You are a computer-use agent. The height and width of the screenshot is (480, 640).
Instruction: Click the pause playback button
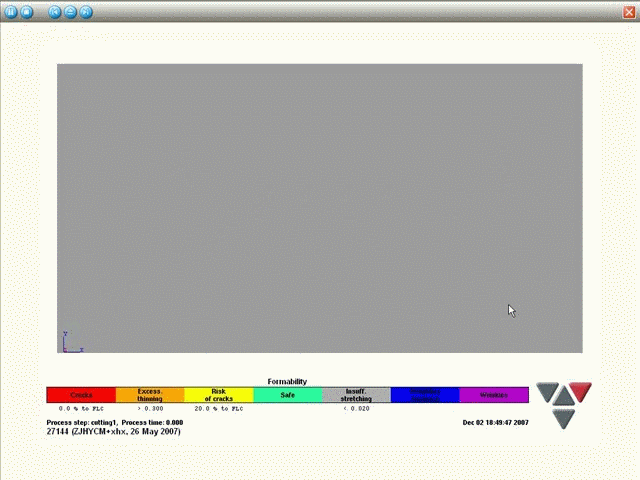pos(11,12)
